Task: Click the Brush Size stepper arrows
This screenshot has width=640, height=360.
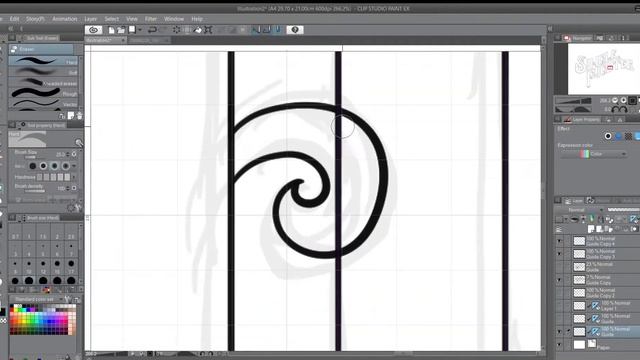Action: [x=68, y=154]
